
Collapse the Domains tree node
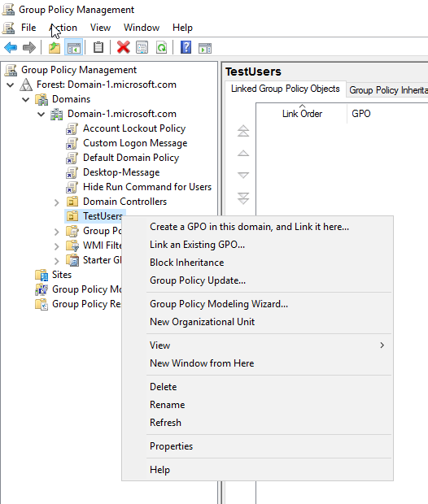26,99
